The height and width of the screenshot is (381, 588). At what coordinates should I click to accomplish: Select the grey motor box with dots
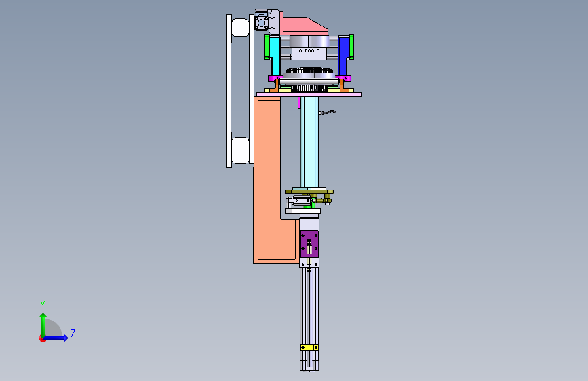point(309,54)
